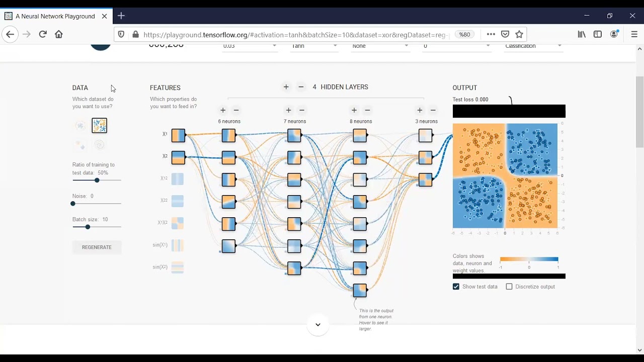Switch to the A Neural Network Playground tab
Screen dimensions: 644x362
[x=55, y=16]
